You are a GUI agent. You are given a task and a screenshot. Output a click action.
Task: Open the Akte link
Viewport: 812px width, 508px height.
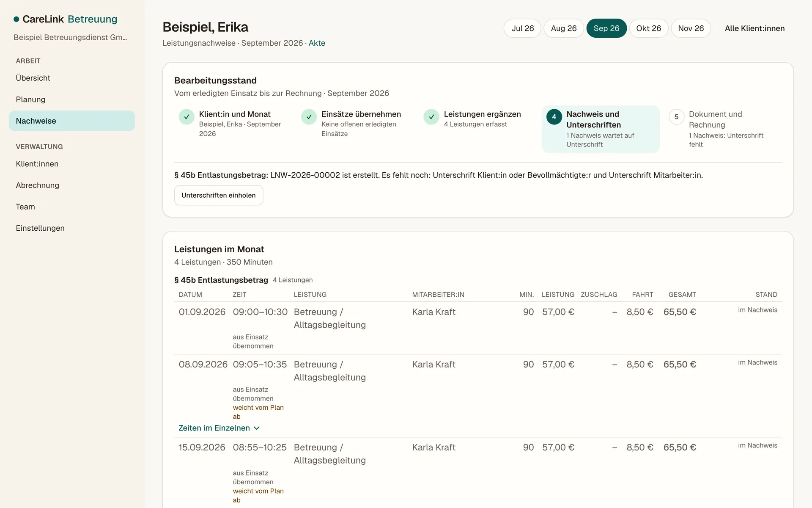[x=317, y=43]
